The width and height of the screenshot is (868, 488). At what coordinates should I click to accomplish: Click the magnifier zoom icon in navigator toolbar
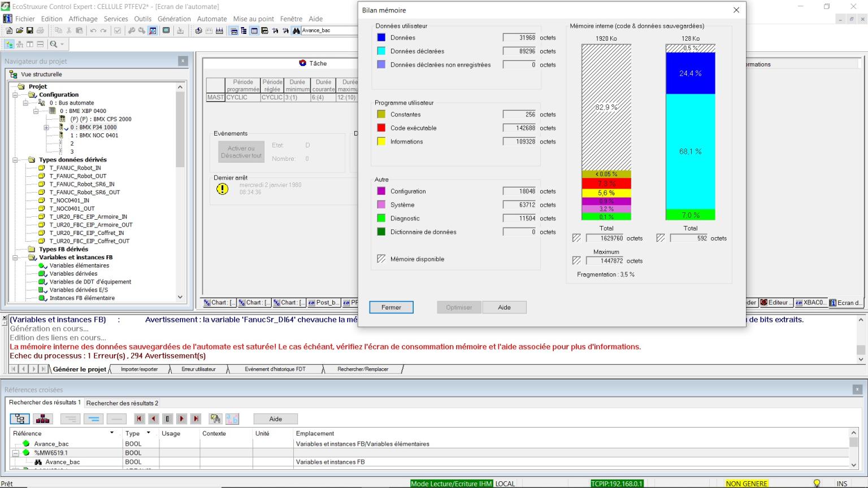(x=54, y=44)
